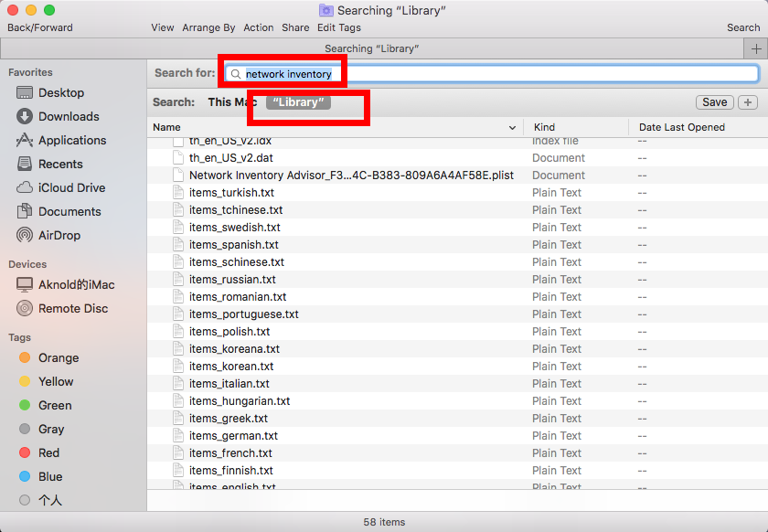Click the Desktop folder icon in sidebar
The height and width of the screenshot is (532, 768).
point(25,93)
